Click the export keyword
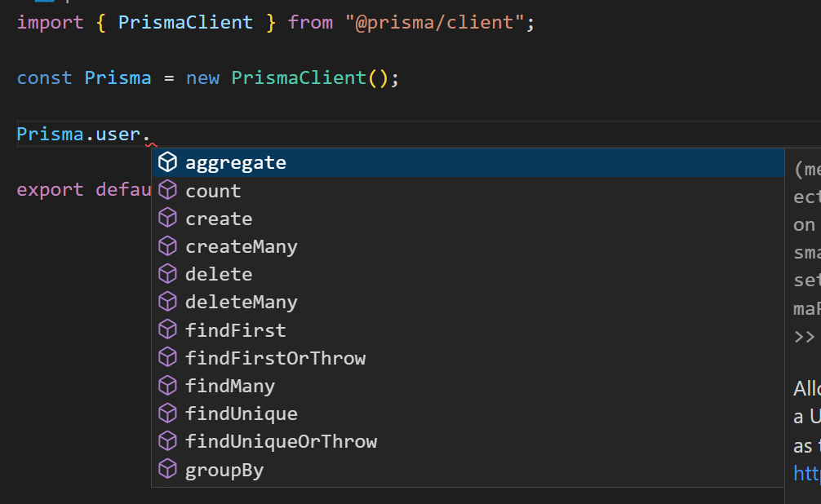This screenshot has width=821, height=504. click(50, 189)
